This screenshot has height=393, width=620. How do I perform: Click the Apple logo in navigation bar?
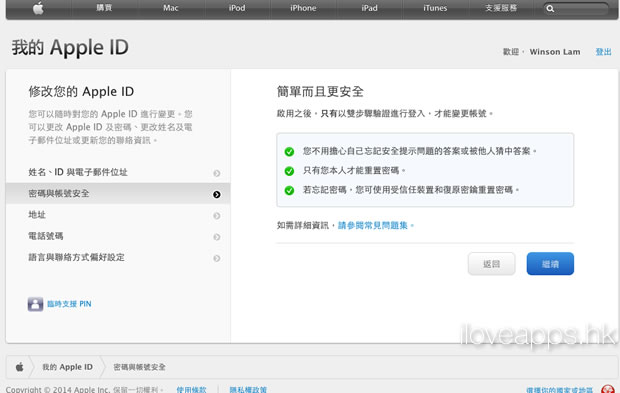point(38,8)
